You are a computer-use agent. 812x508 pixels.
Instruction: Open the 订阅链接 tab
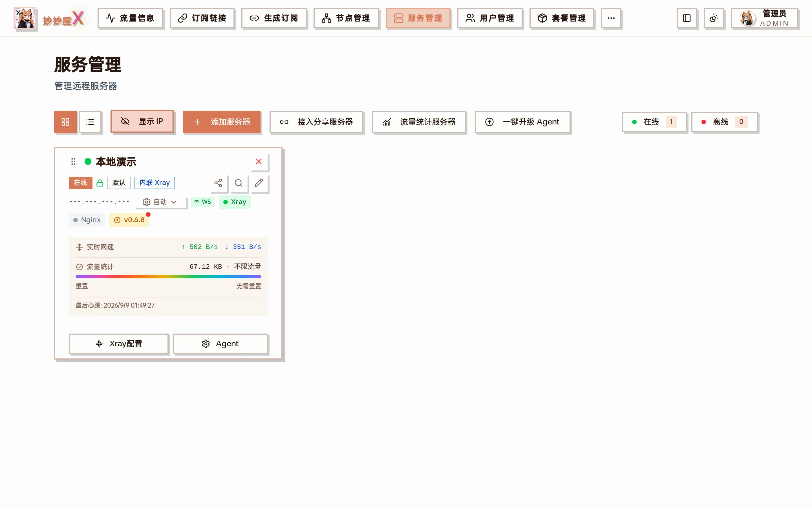coord(202,18)
